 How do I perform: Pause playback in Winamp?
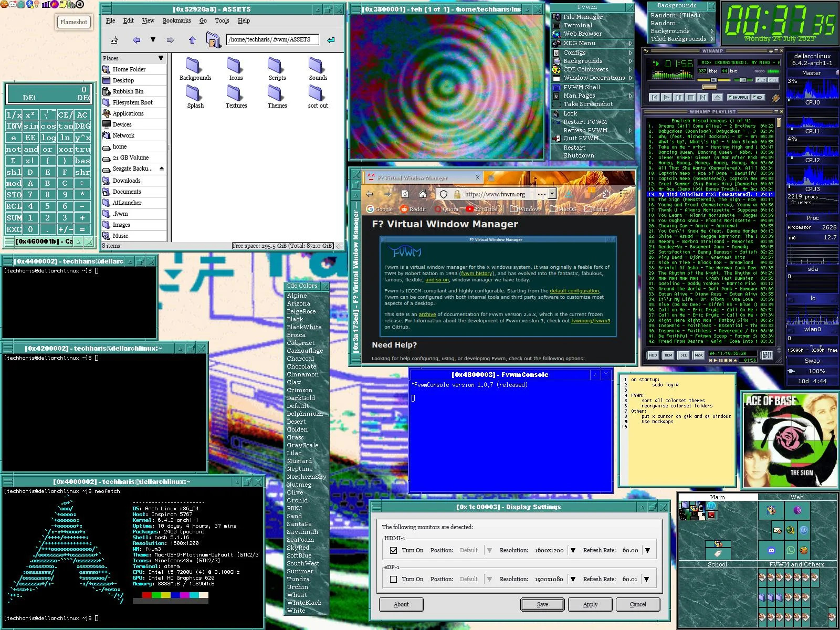coord(678,97)
